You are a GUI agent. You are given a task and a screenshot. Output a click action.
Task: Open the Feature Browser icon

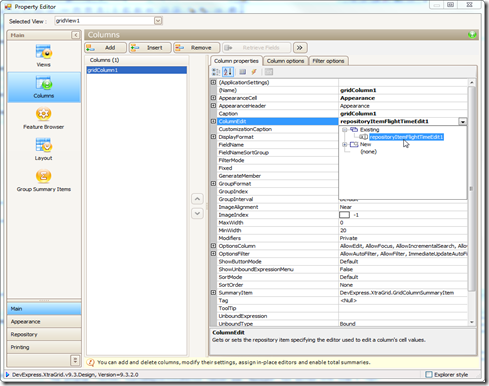point(44,114)
